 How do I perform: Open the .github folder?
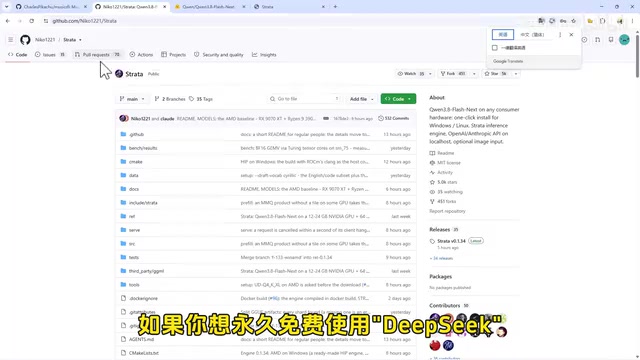click(136, 134)
